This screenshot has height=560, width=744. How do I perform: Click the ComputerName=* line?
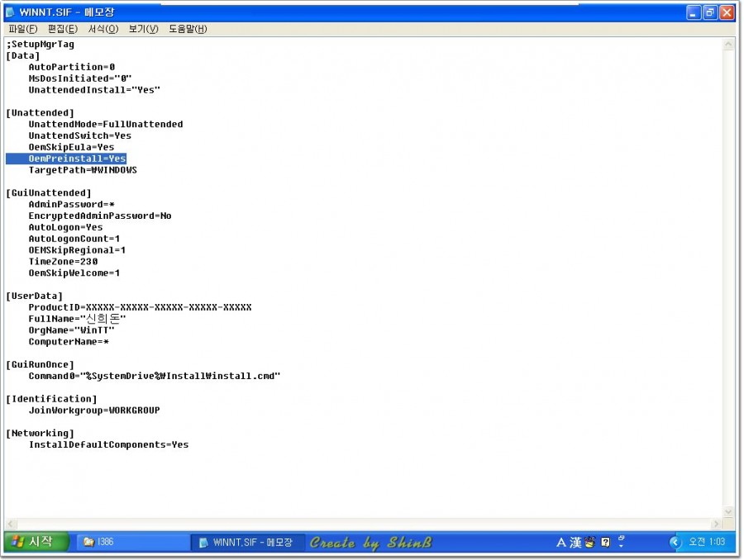pos(69,341)
